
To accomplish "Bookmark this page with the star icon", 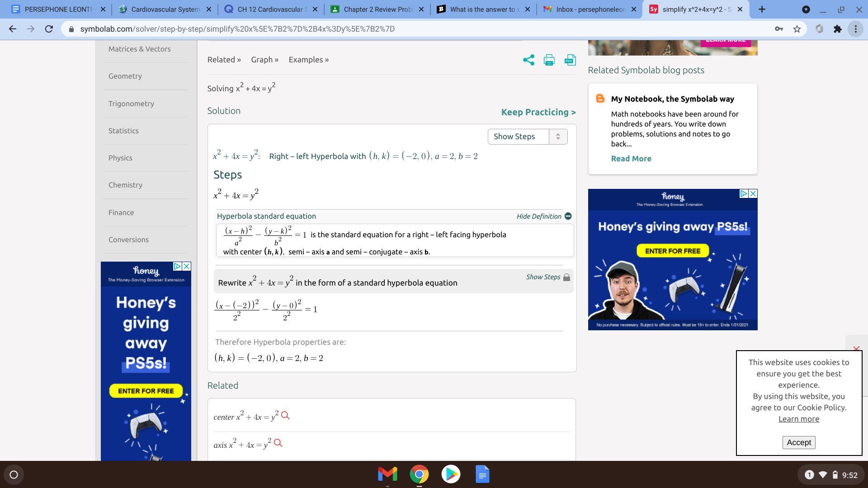I will (x=797, y=29).
